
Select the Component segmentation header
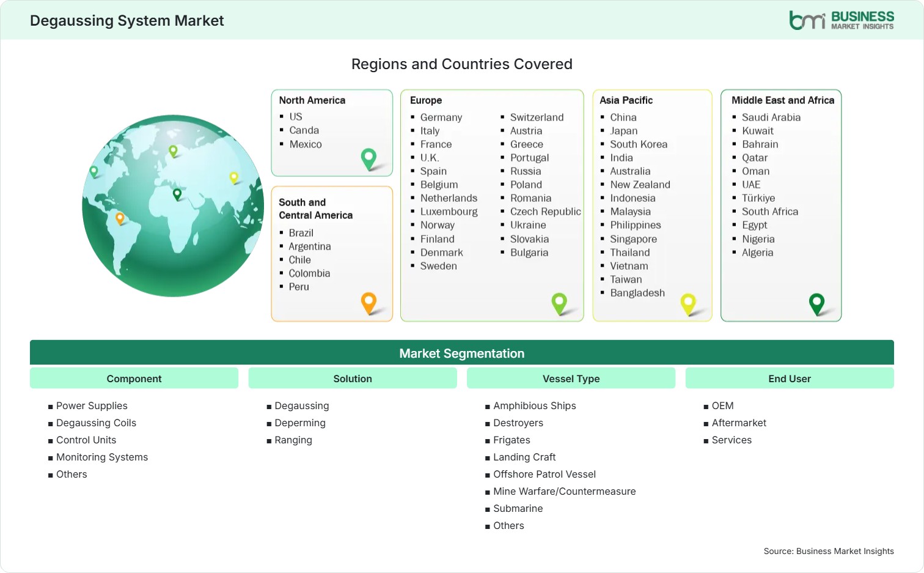(x=134, y=379)
